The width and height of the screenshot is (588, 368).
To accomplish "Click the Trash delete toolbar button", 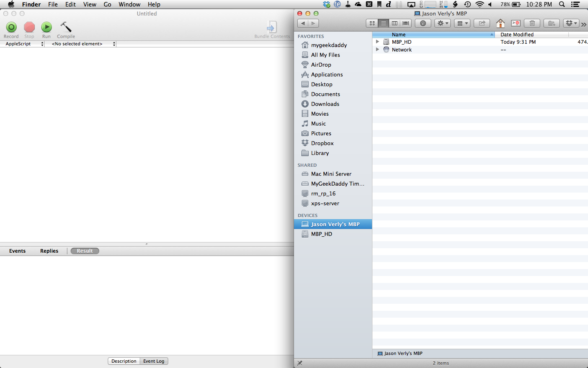I will coord(532,23).
